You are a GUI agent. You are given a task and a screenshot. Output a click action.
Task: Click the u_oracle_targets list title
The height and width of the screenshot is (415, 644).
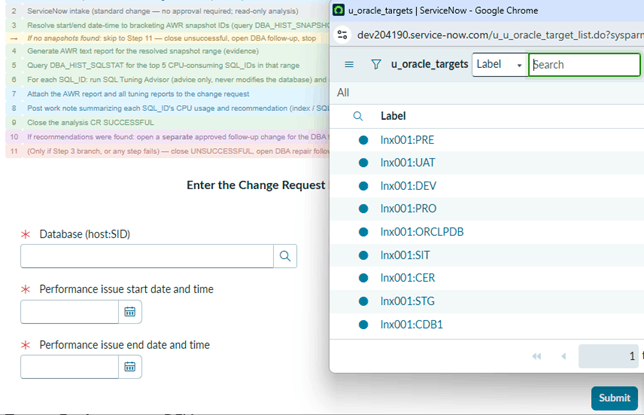(429, 65)
